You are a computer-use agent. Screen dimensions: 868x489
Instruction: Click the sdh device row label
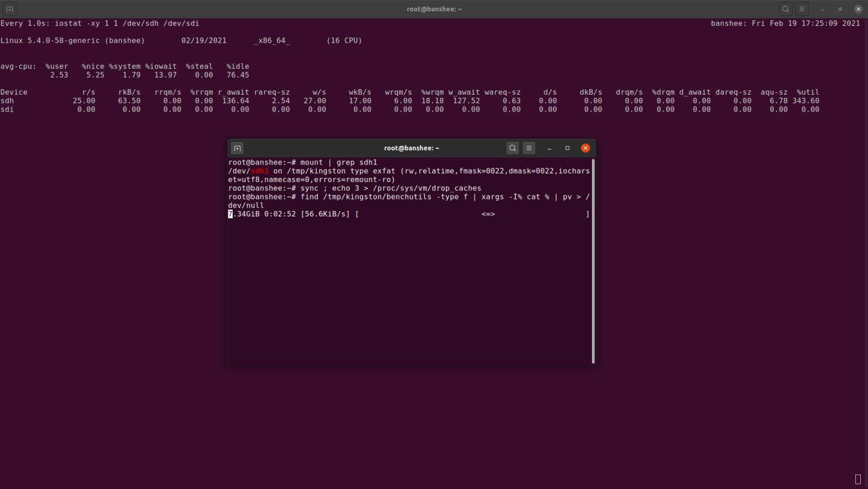point(7,101)
